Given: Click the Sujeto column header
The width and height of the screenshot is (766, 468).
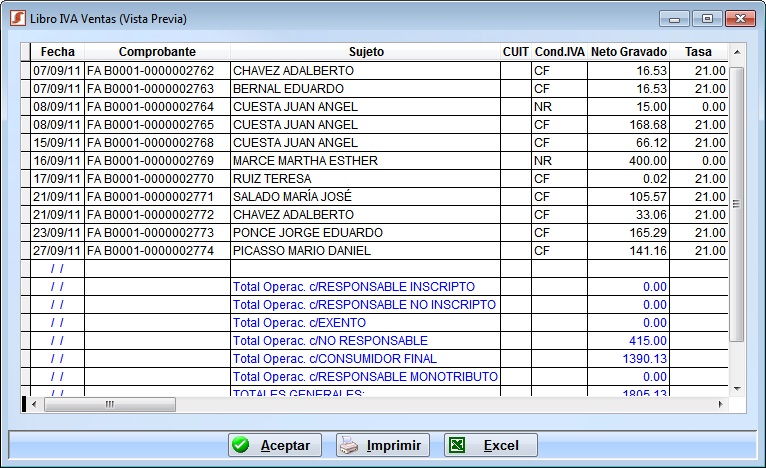Looking at the screenshot, I should [x=365, y=52].
